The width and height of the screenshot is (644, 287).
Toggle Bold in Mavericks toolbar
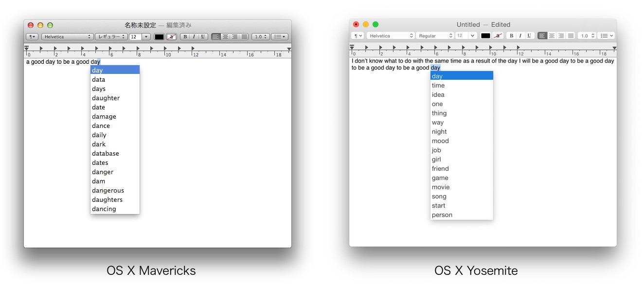point(185,37)
